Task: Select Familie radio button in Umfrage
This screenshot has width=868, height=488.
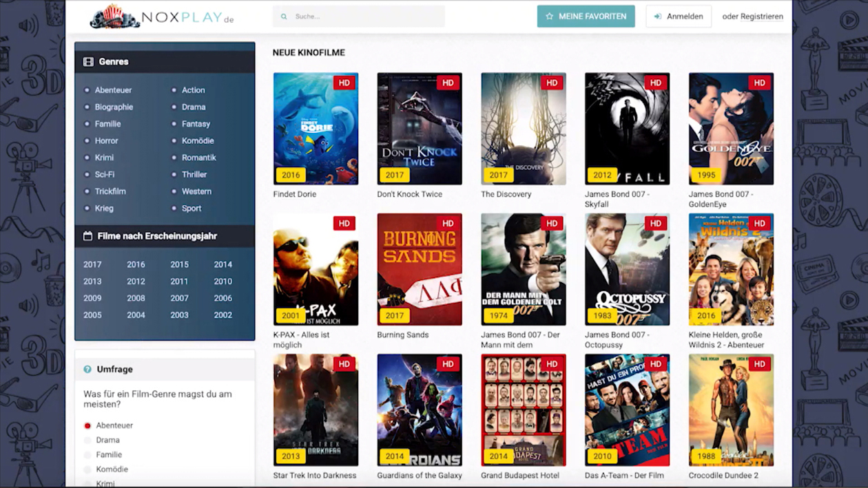Action: [x=87, y=455]
